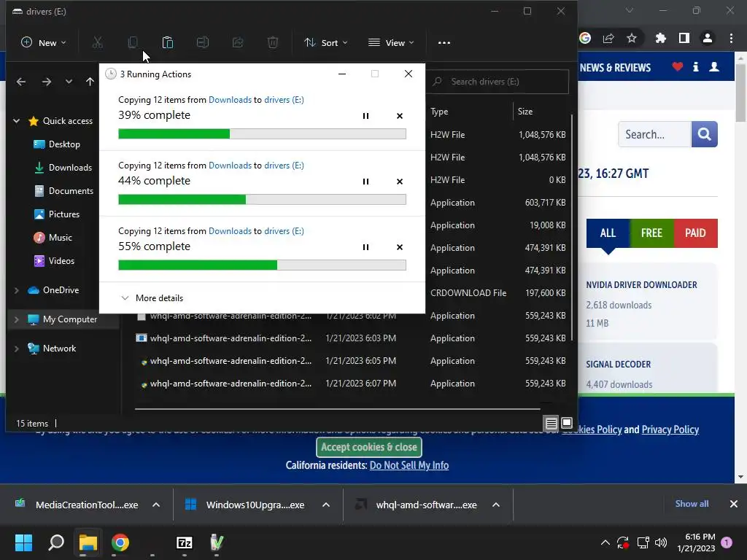The image size is (747, 560).
Task: Open NEWS & REVIEWS menu item
Action: (615, 68)
